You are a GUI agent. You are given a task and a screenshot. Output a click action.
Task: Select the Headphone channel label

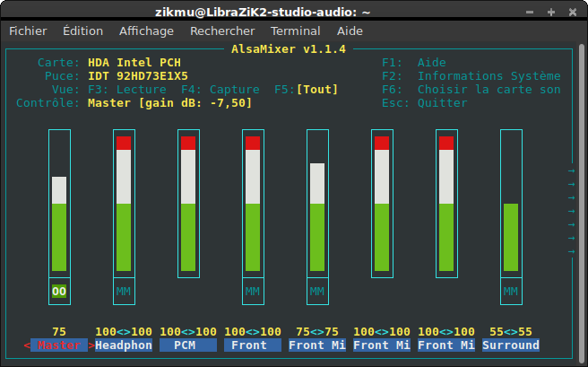(x=124, y=345)
